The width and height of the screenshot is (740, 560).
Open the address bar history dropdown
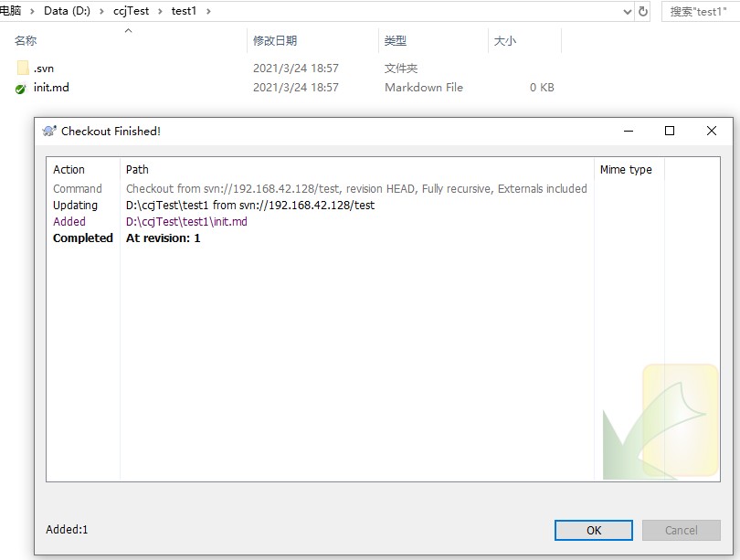pyautogui.click(x=627, y=12)
